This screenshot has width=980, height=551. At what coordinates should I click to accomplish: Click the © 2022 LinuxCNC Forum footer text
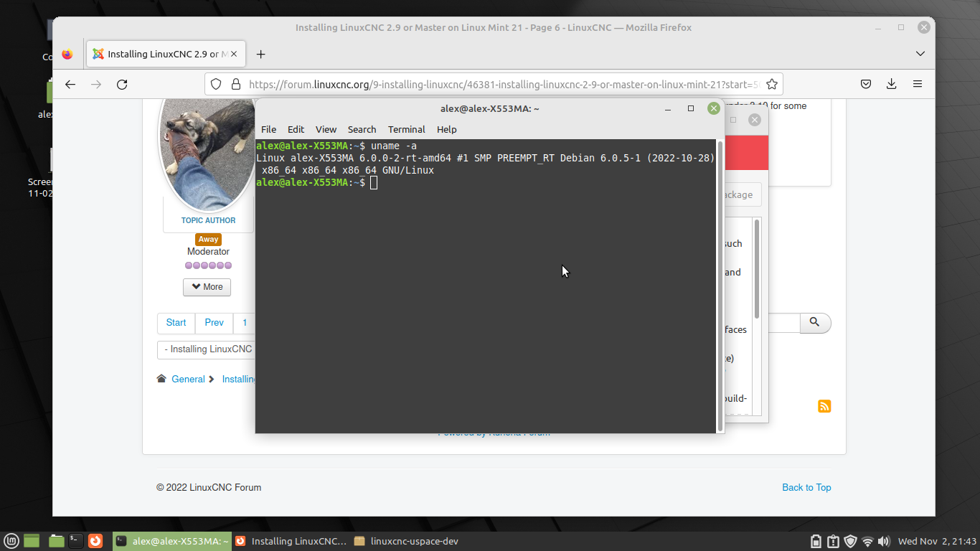pyautogui.click(x=209, y=487)
